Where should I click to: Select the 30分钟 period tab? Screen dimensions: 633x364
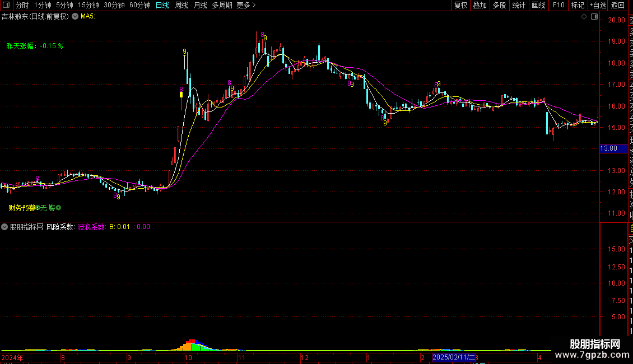click(114, 5)
